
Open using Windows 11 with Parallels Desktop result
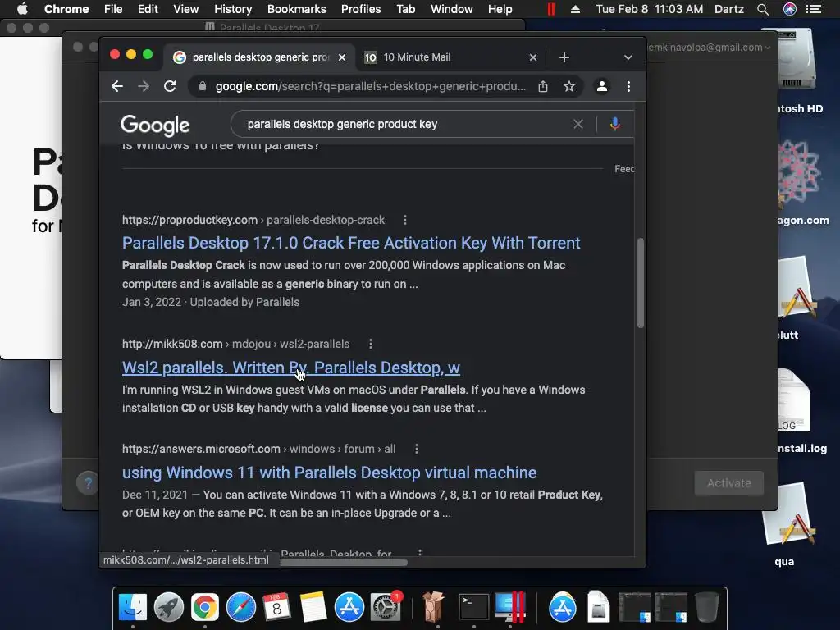(x=330, y=472)
